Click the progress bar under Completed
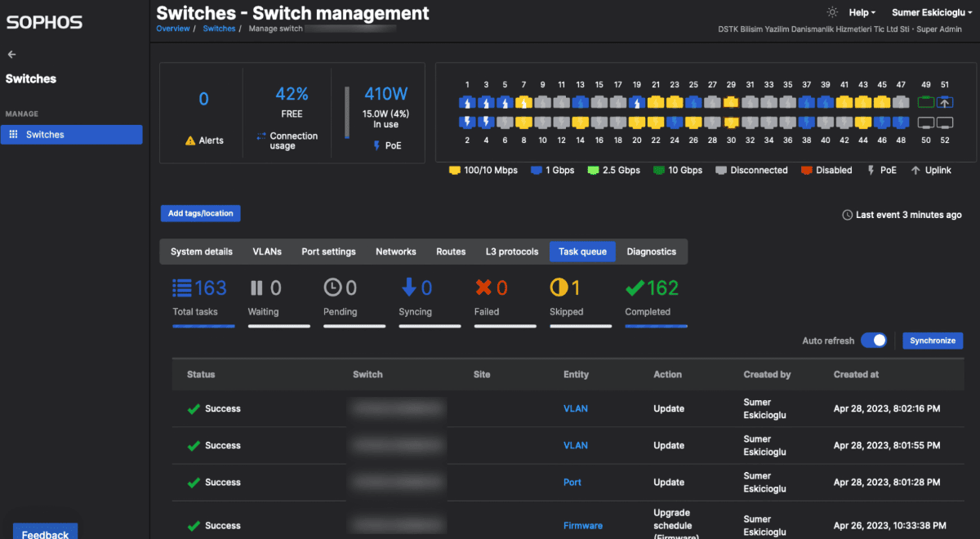 point(656,325)
